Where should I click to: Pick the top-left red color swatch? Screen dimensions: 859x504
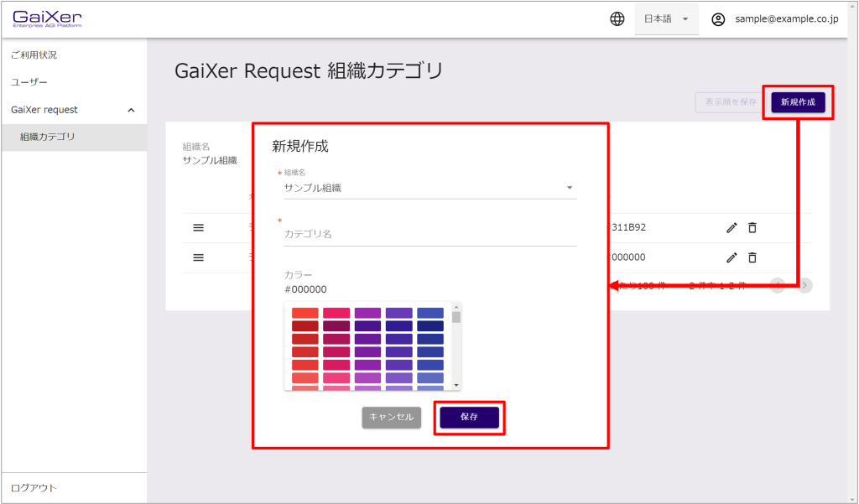[305, 313]
